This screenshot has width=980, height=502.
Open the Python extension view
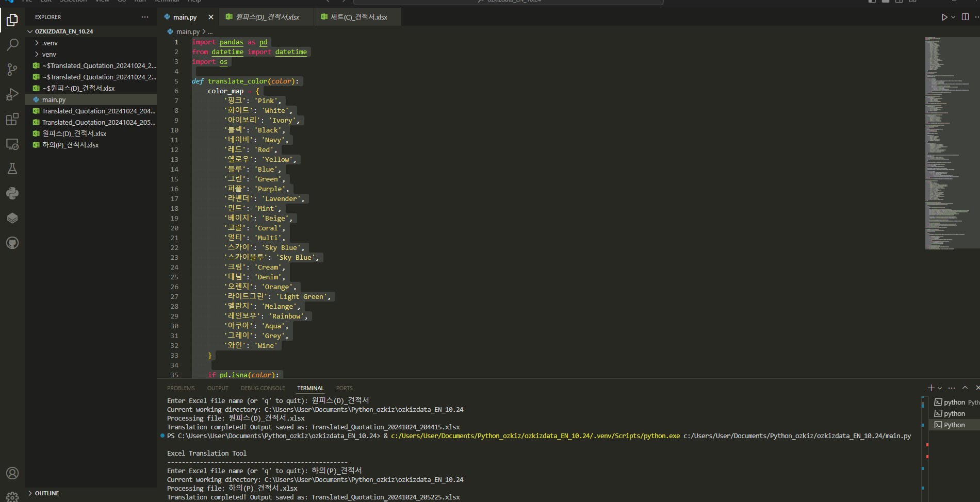pyautogui.click(x=12, y=193)
